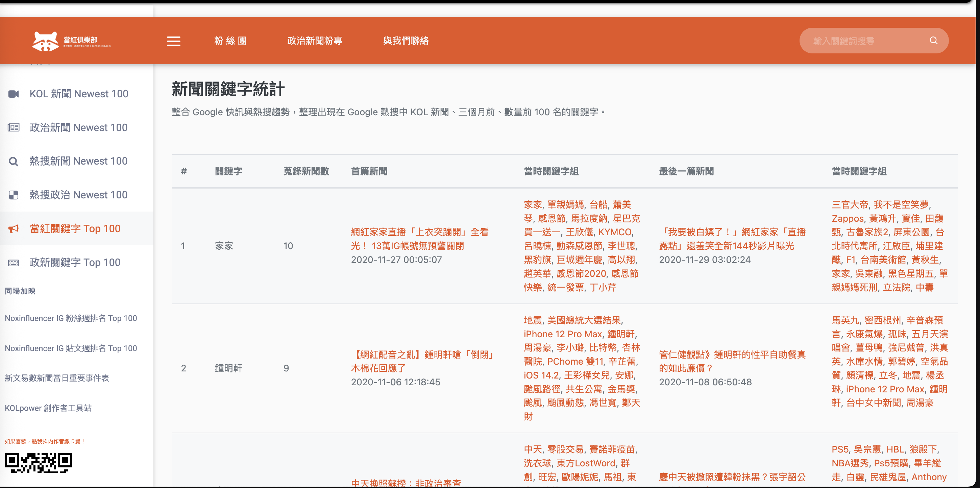Screen dimensions: 980x488
Task: Click the keyboard icon beside 政新關鍵字
Action: click(14, 263)
